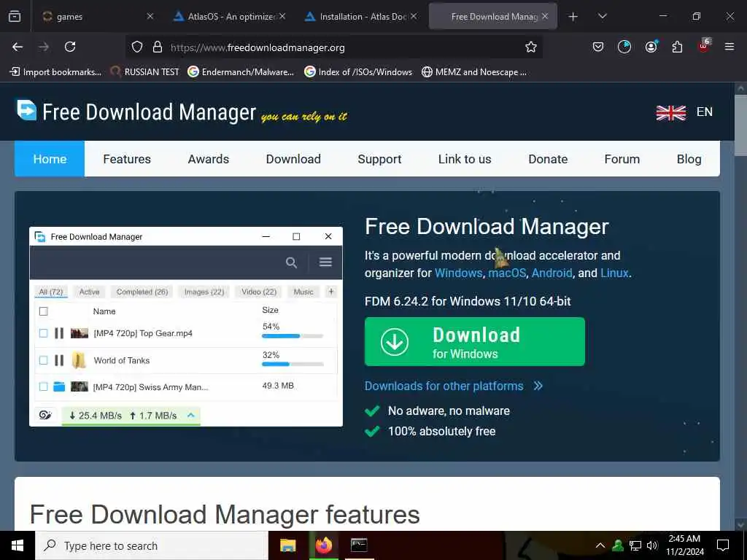Click the hamburger menu in FDM preview

coord(325,262)
